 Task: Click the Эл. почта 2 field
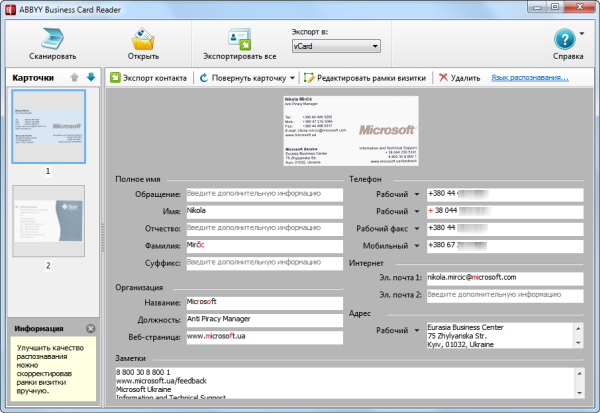505,295
